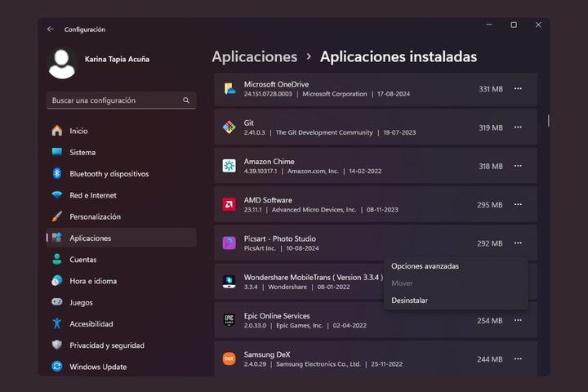The image size is (588, 392).
Task: Open more options for Epic Online Services
Action: [x=518, y=320]
